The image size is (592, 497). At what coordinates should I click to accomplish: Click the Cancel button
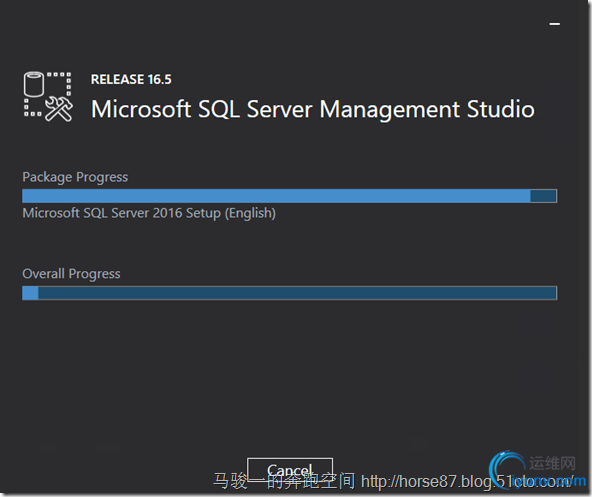(290, 470)
